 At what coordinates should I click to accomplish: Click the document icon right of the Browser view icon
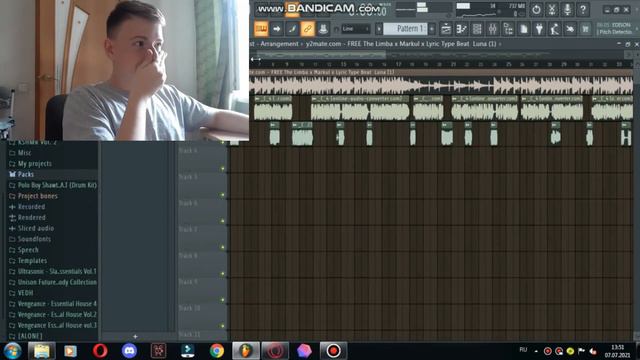click(524, 29)
